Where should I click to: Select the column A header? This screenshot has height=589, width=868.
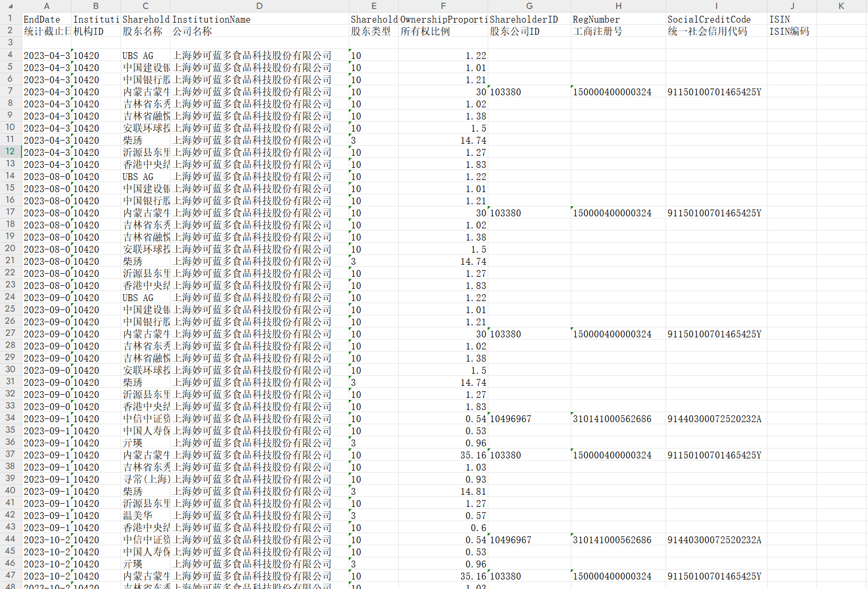pyautogui.click(x=46, y=6)
